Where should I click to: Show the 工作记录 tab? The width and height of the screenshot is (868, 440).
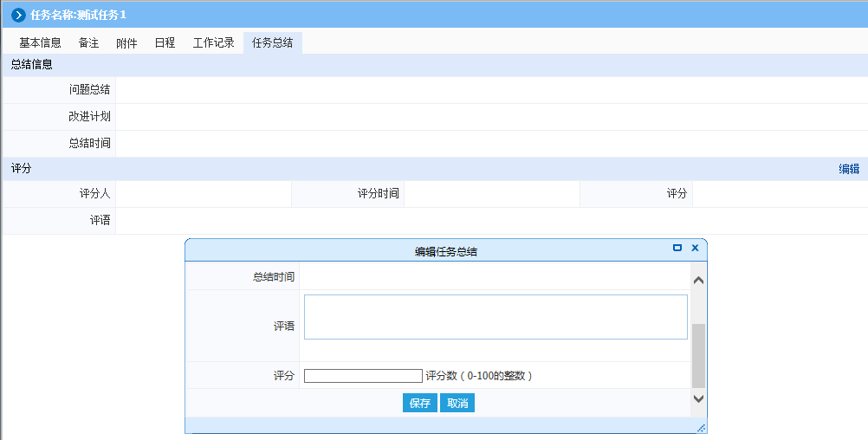[x=213, y=42]
